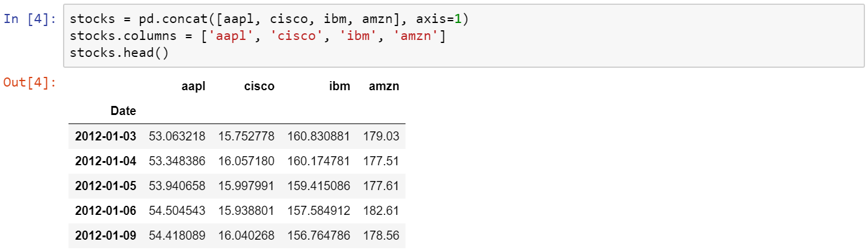Click the amzn value 182.61
Screen dimensions: 868x250
[x=381, y=211]
